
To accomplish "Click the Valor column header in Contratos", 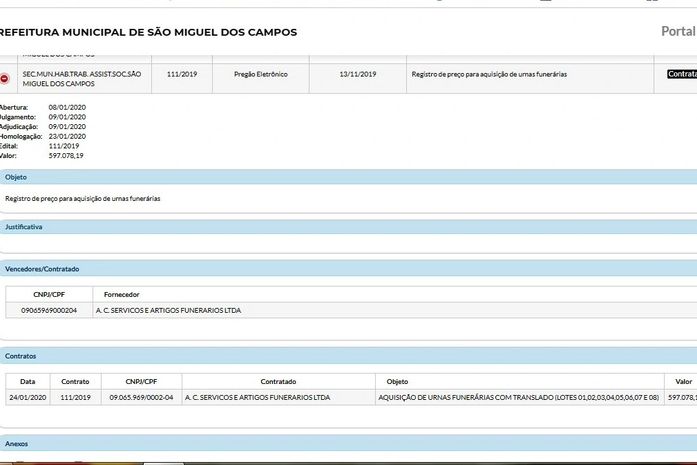I will [x=683, y=381].
